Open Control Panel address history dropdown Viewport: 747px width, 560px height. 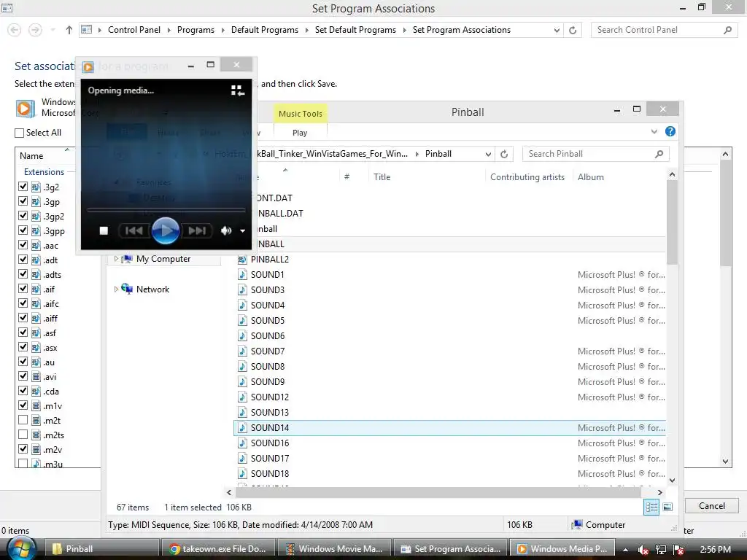point(557,30)
